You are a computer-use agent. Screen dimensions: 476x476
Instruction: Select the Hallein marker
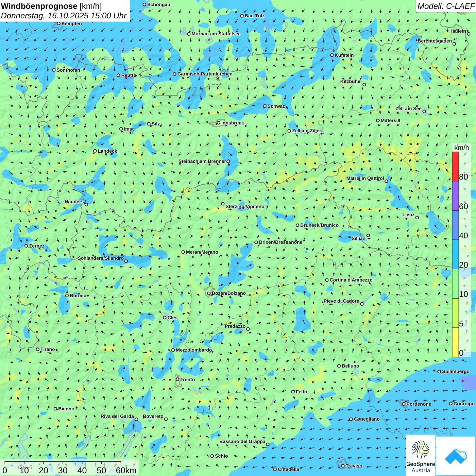[469, 34]
